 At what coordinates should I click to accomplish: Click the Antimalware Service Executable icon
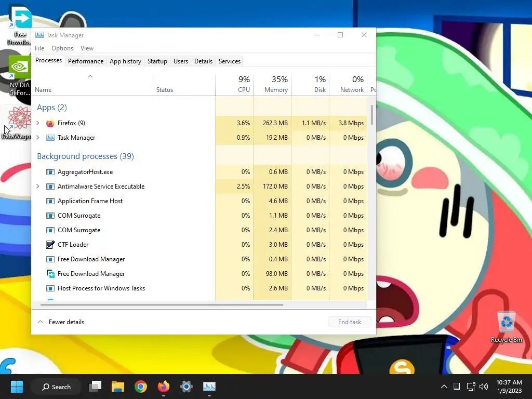[50, 187]
